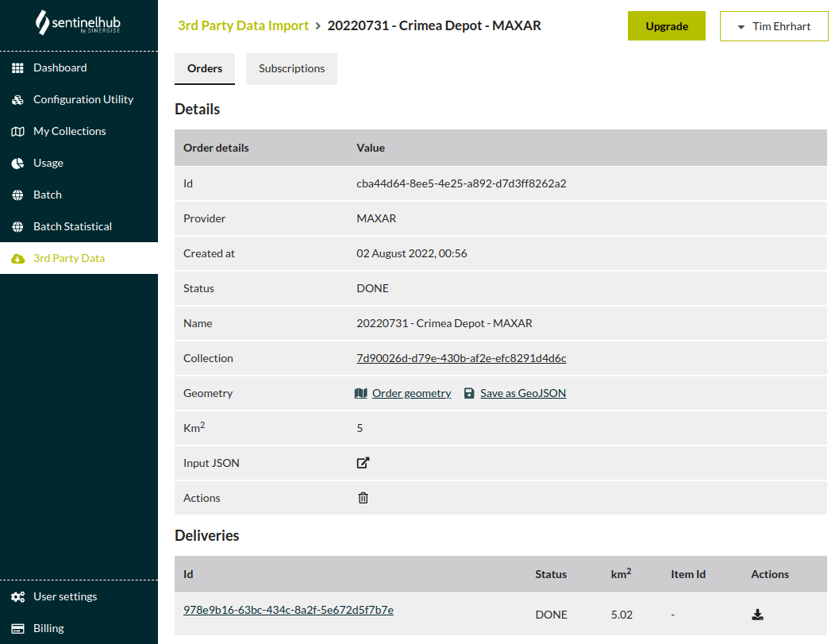Click the User settings gears icon
Screen dimensions: 839x644
click(x=17, y=597)
